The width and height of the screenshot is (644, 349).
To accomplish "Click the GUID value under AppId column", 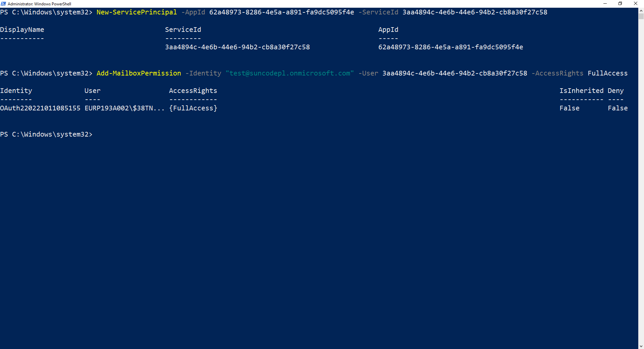I will 450,47.
